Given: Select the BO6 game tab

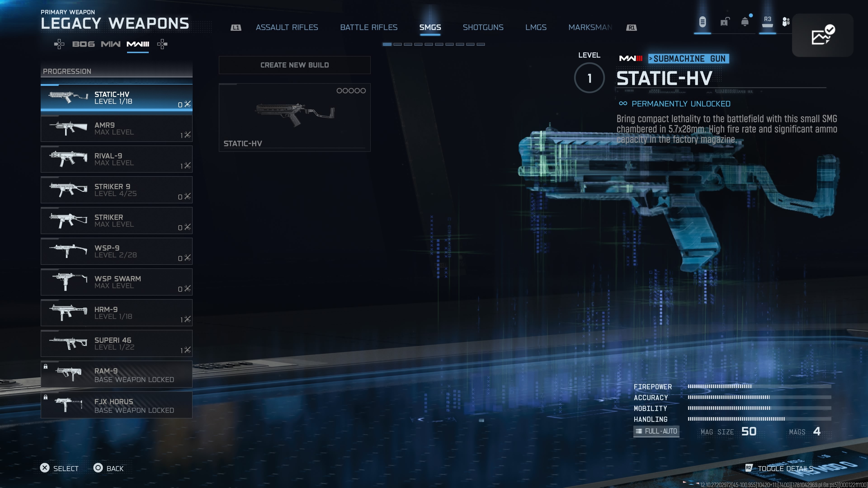Looking at the screenshot, I should (83, 44).
